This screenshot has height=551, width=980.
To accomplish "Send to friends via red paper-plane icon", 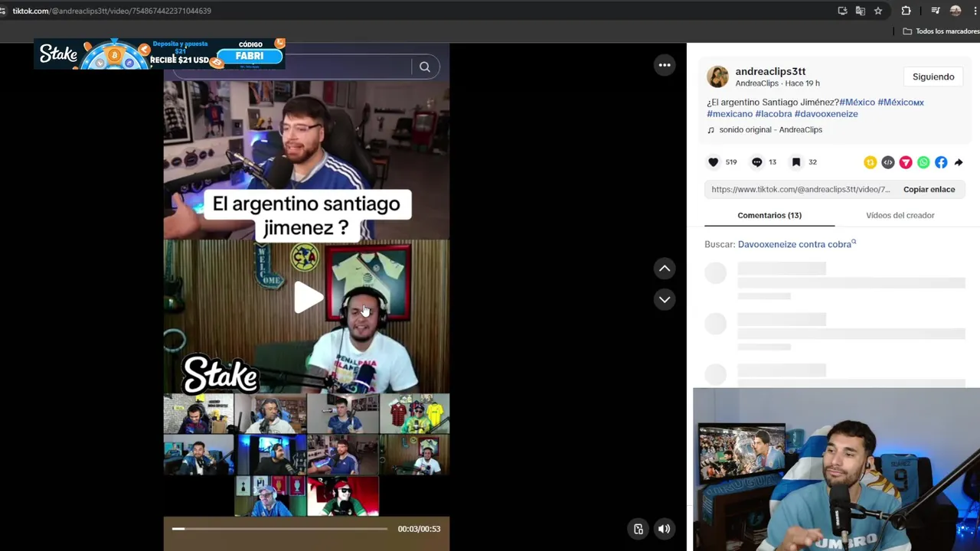I will [x=906, y=162].
